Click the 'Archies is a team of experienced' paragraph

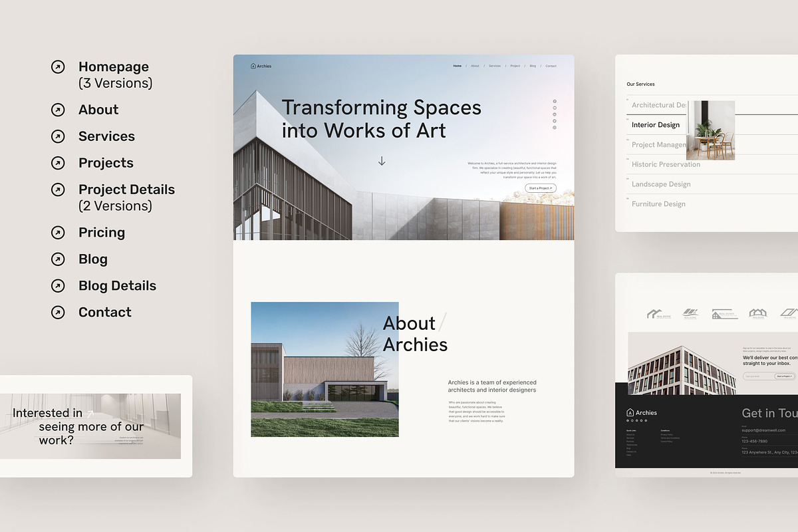tap(492, 386)
